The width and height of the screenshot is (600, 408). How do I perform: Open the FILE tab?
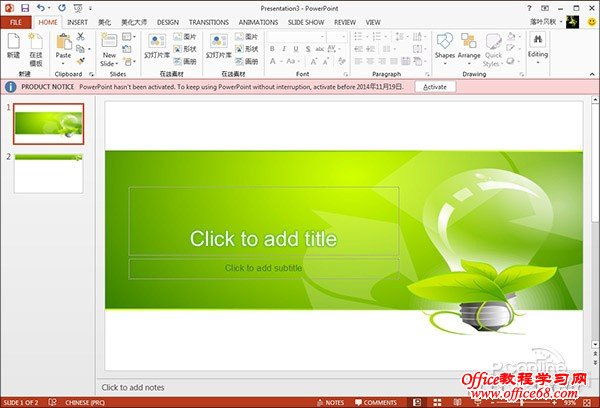coord(16,22)
